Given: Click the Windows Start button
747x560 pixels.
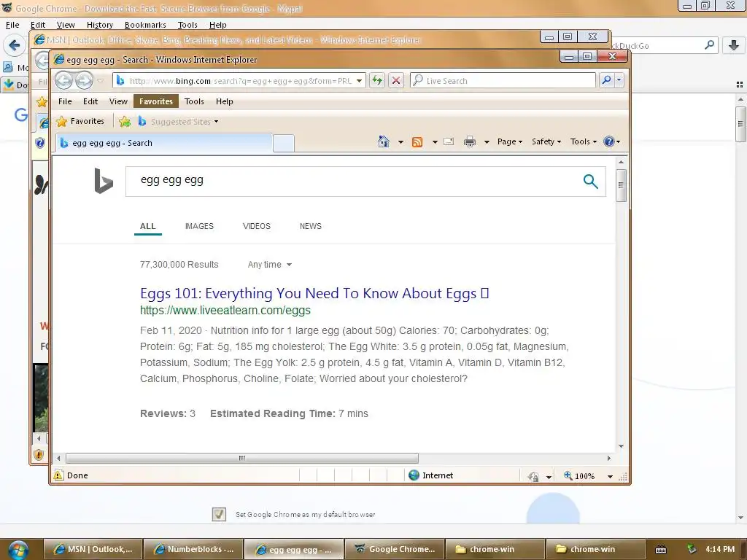Looking at the screenshot, I should 18,550.
